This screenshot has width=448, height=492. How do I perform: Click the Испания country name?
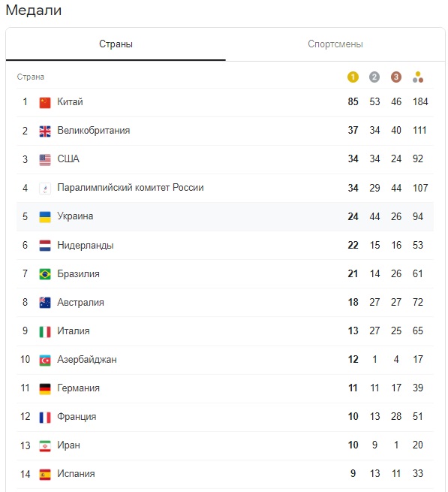click(x=76, y=473)
